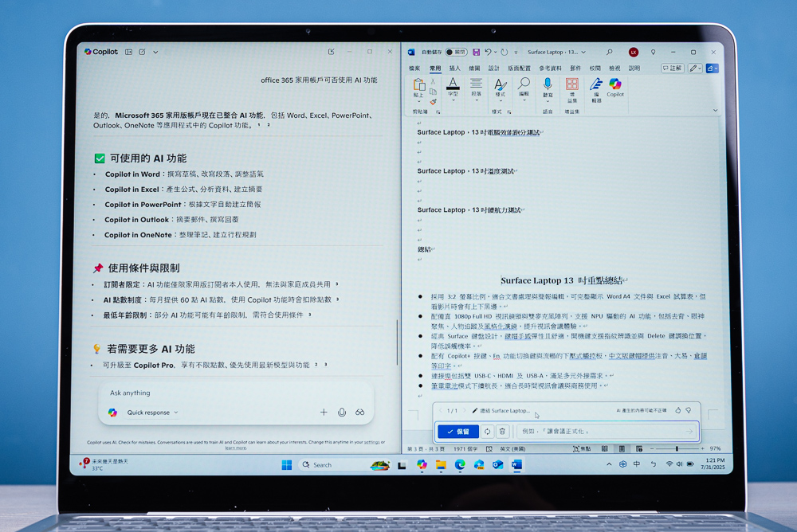Switch to Focus mode (焦點) in Word's status bar

pyautogui.click(x=582, y=448)
